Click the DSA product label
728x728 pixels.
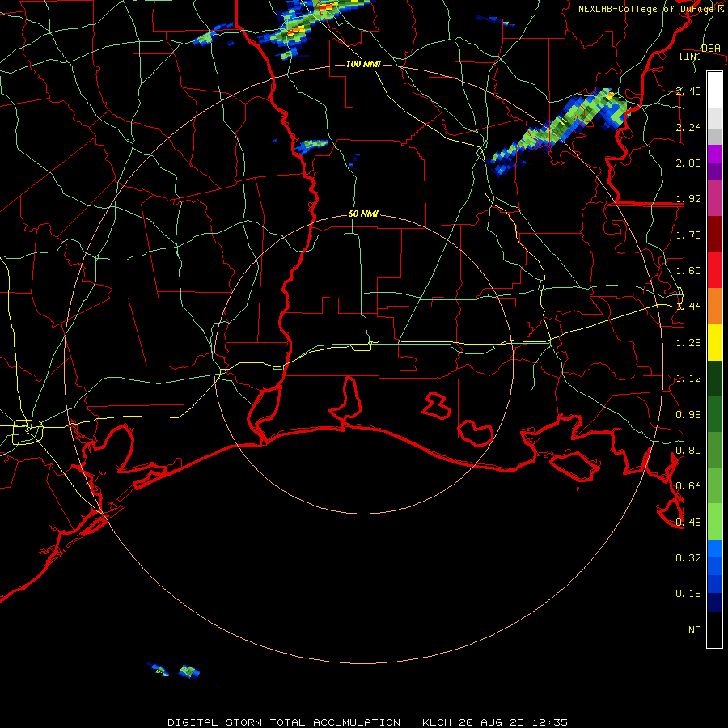(x=710, y=48)
